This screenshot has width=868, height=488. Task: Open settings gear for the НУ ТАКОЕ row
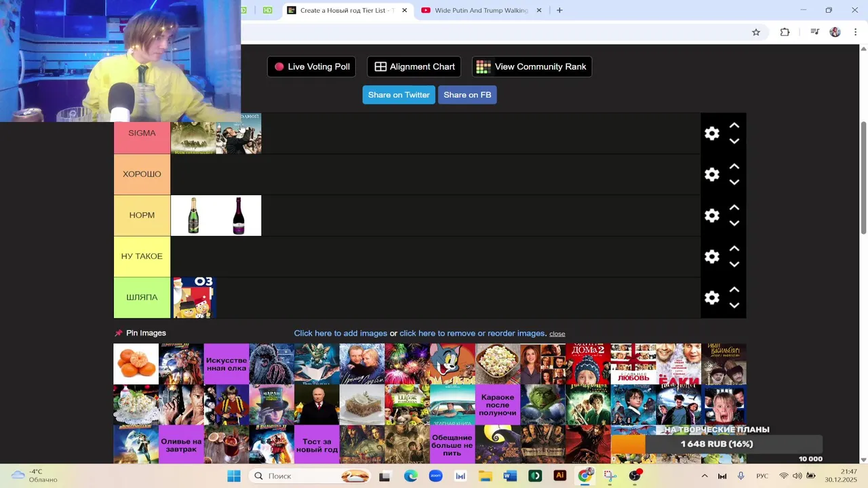point(711,256)
